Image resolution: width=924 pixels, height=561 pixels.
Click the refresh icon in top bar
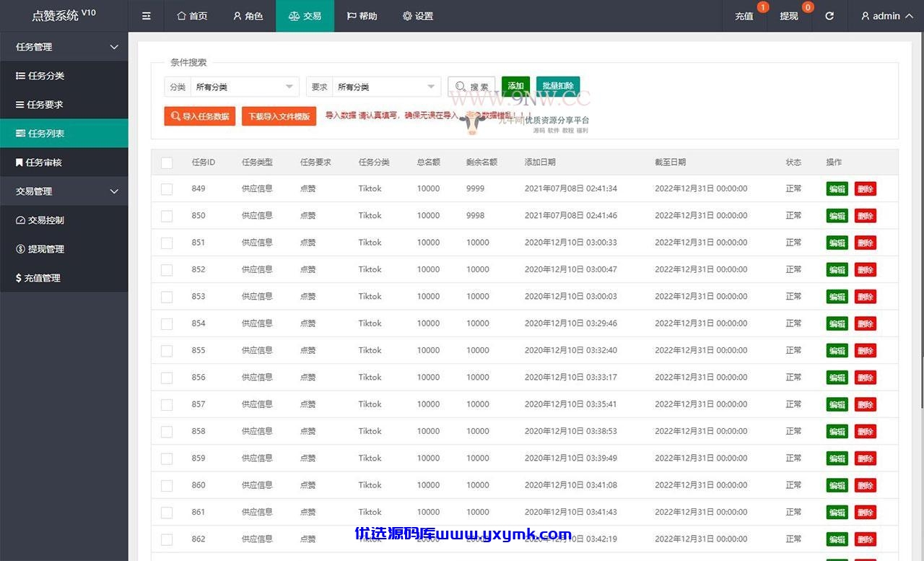point(829,16)
